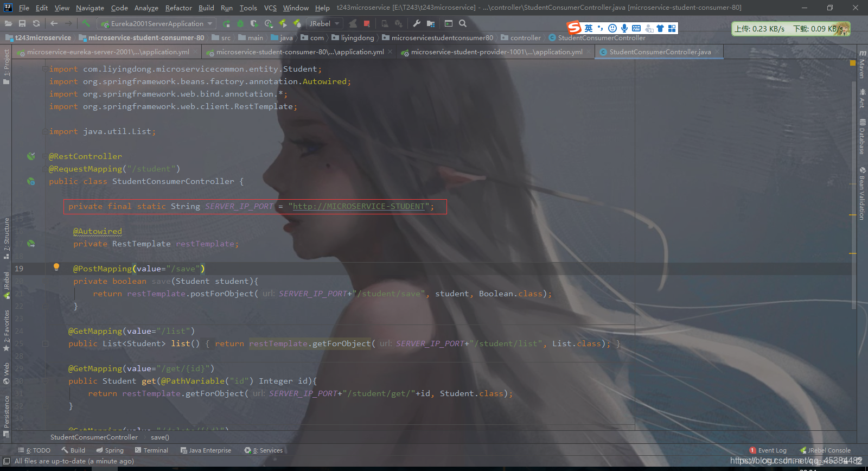868x471 pixels.
Task: Switch to microservice-eureka-server-2001 application.yml tab
Action: [108, 52]
